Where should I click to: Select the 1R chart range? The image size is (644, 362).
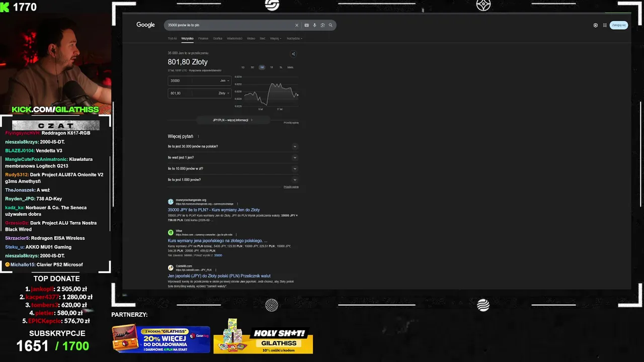(x=271, y=67)
